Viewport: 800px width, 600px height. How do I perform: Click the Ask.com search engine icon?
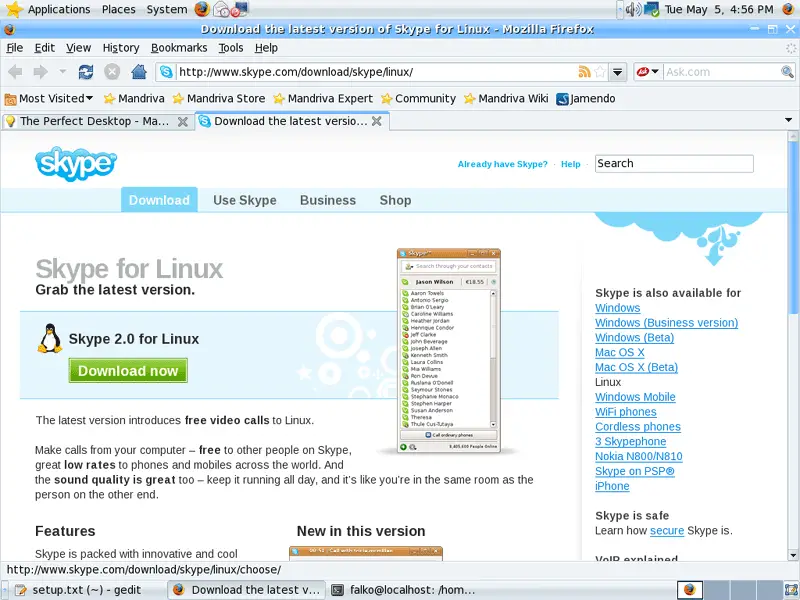(x=642, y=72)
